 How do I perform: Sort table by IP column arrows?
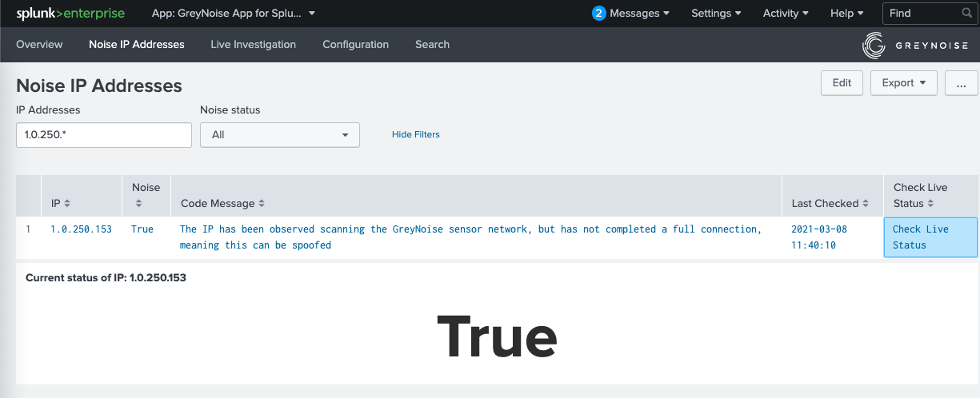click(67, 204)
